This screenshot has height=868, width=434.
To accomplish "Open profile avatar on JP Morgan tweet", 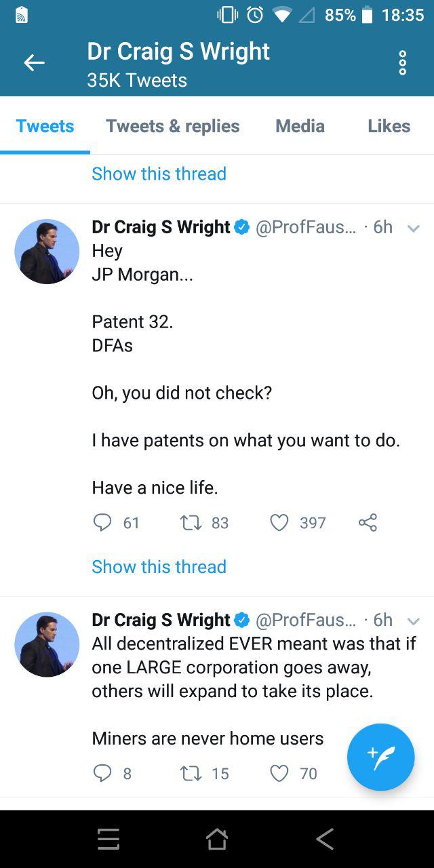I will tap(47, 252).
